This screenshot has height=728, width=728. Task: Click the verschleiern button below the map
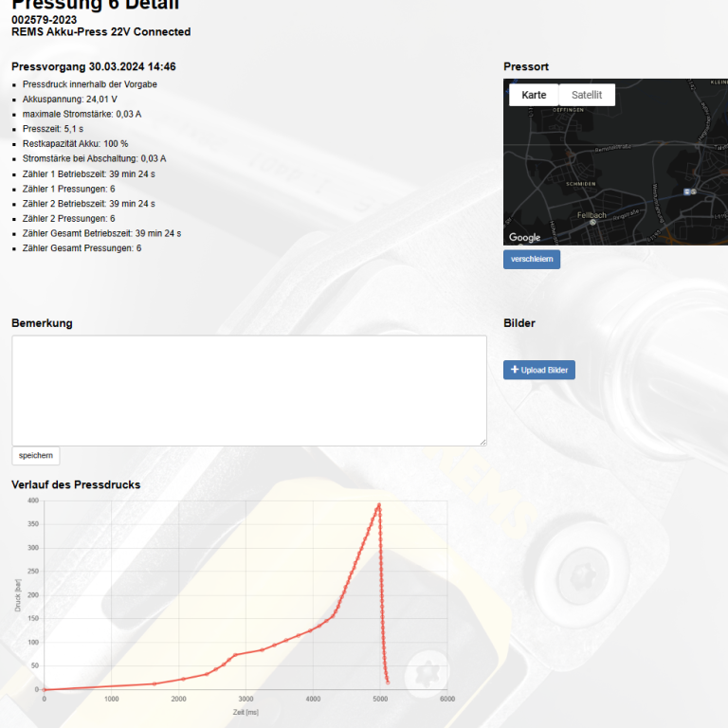[x=532, y=259]
